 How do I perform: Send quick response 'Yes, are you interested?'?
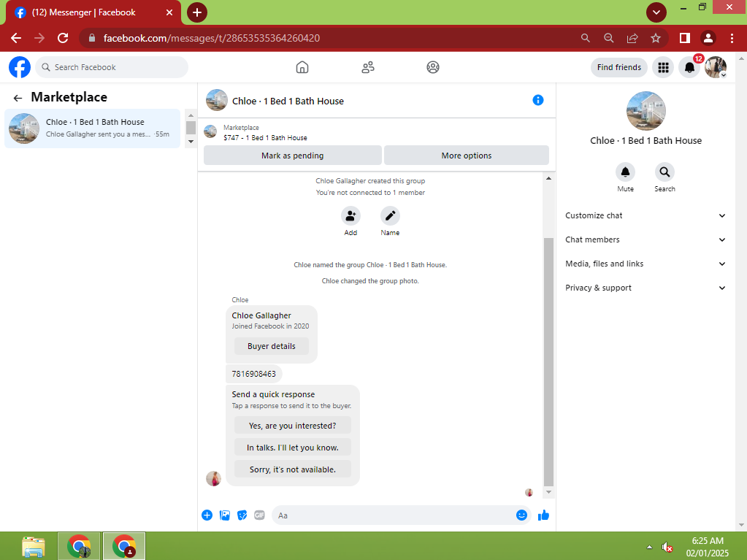tap(293, 426)
